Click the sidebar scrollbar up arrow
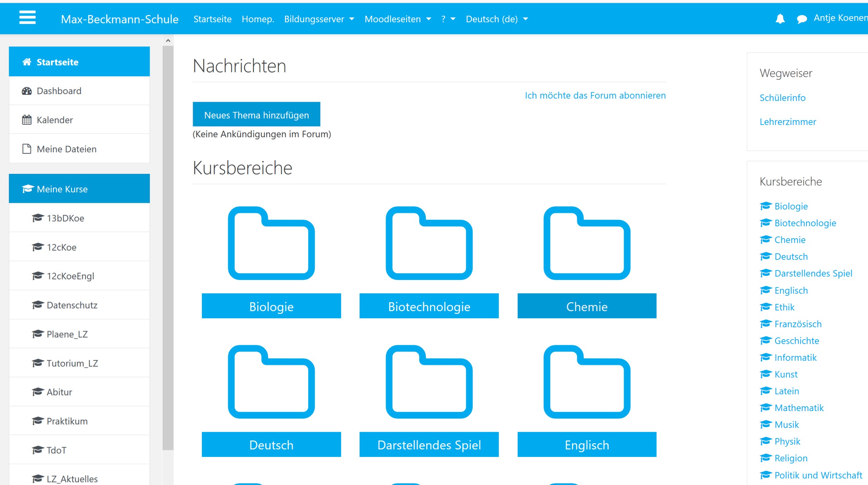Image resolution: width=868 pixels, height=485 pixels. [168, 41]
